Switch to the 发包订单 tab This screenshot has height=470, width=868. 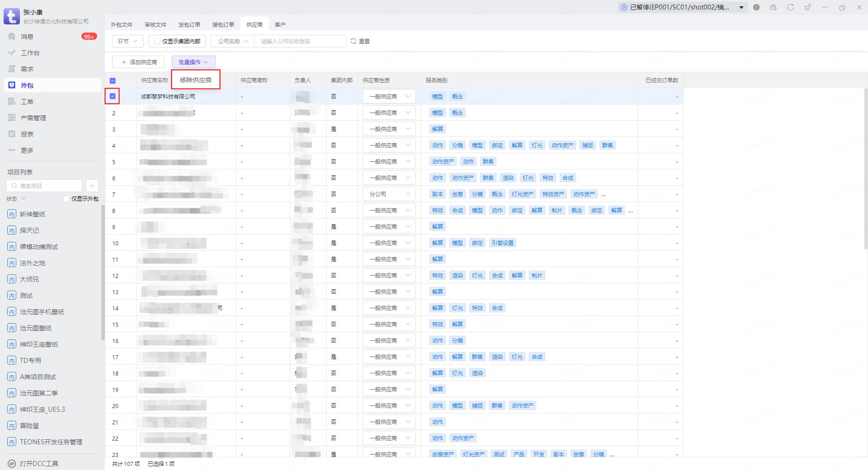(189, 25)
